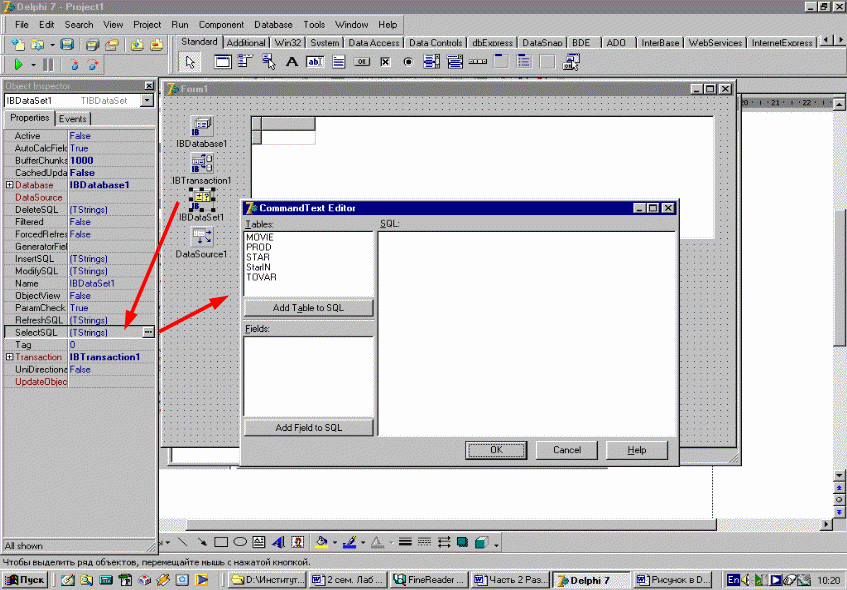The image size is (847, 590).
Task: Click the rectangle shape drawing tool
Action: point(221,542)
